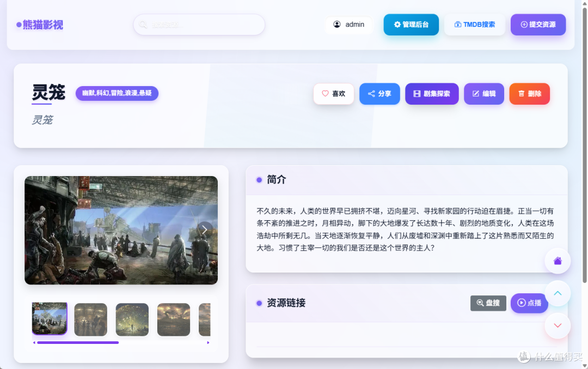This screenshot has width=588, height=369.
Task: Click the magnifier icon in search box
Action: [x=143, y=25]
